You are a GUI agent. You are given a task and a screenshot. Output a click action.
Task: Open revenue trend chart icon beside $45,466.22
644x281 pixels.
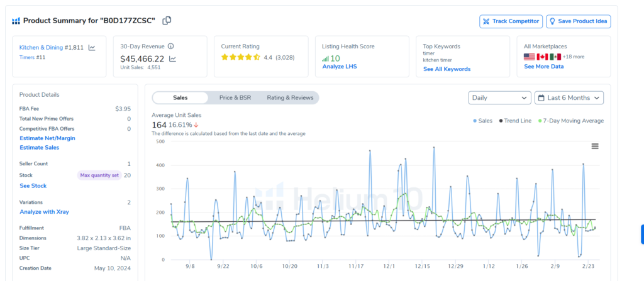click(x=172, y=58)
